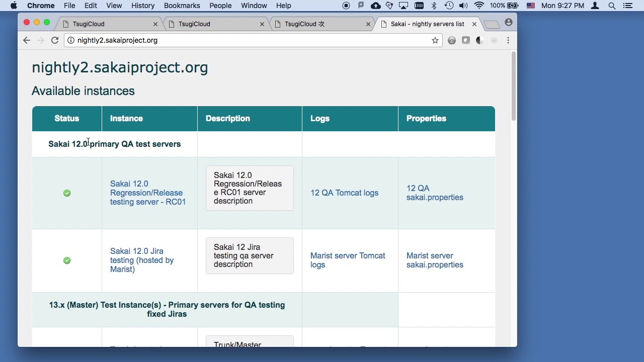Open the View menu
This screenshot has width=644, height=362.
coord(114,6)
